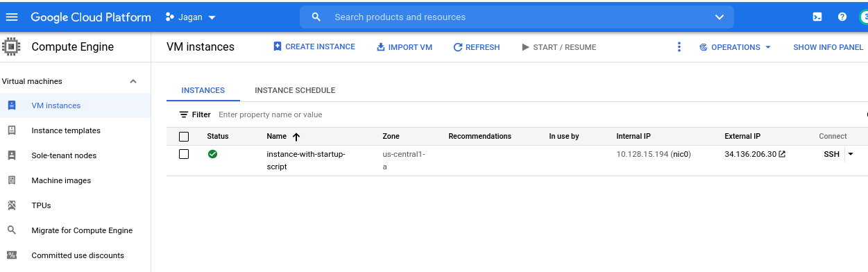Toggle the select-all header checkbox
The image size is (868, 272).
(x=184, y=136)
